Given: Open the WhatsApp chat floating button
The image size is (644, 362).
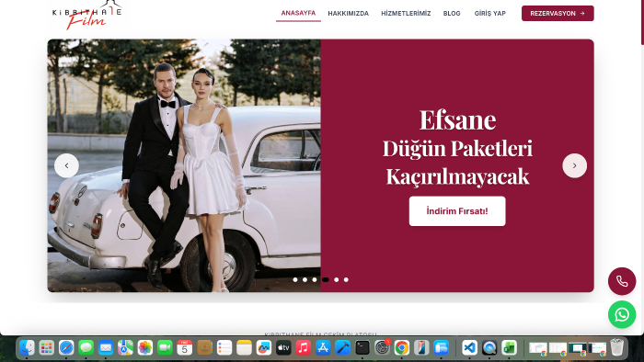Looking at the screenshot, I should click(x=622, y=314).
